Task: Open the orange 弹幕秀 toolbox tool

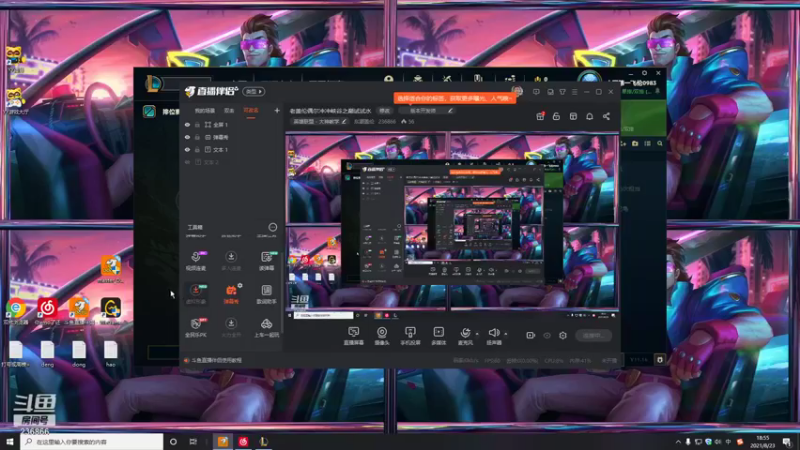Action: (231, 294)
